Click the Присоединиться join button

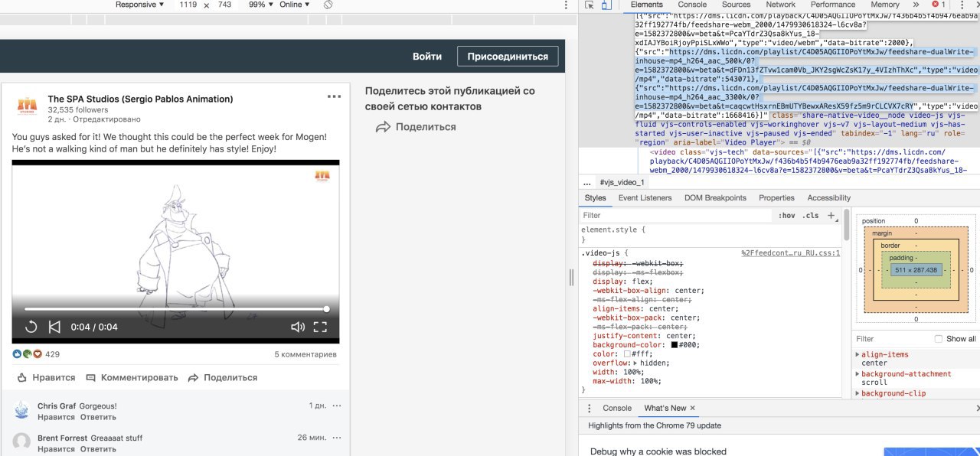[x=508, y=57]
